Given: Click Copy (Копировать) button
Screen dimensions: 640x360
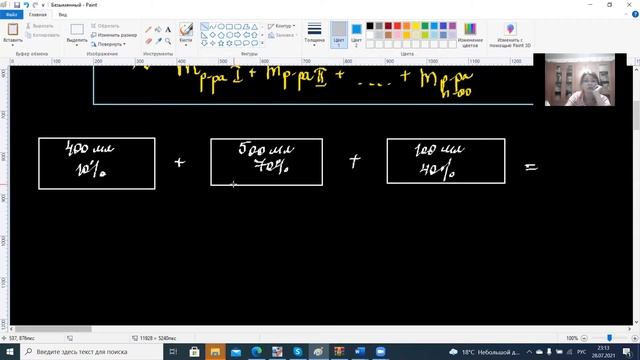Looking at the screenshot, I should (42, 35).
